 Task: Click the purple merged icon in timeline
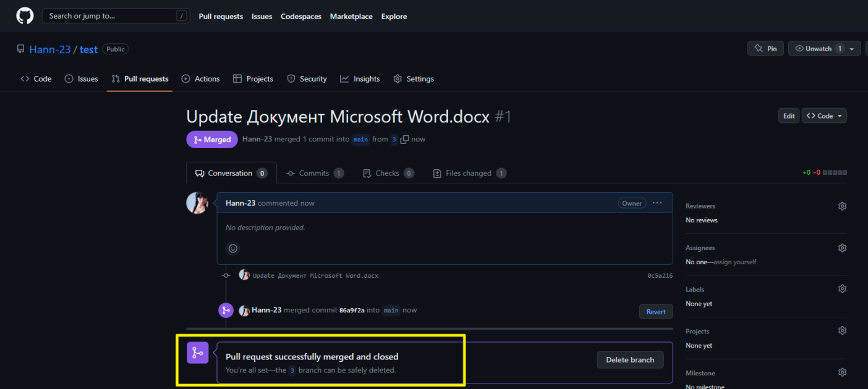(226, 311)
